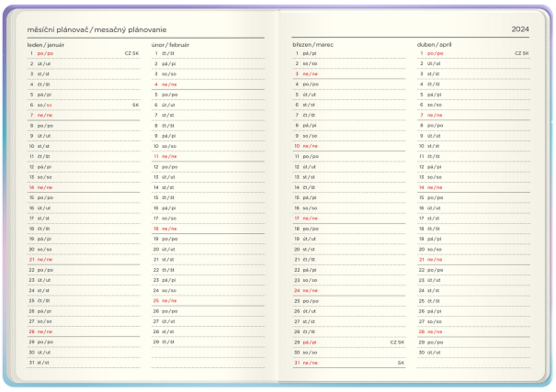The image size is (556, 392).
Task: Click the SK marker on March 31
Action: (x=401, y=363)
